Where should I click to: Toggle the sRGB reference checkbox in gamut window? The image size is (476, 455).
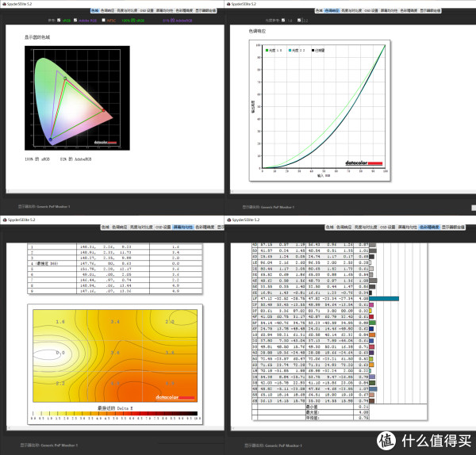click(59, 20)
